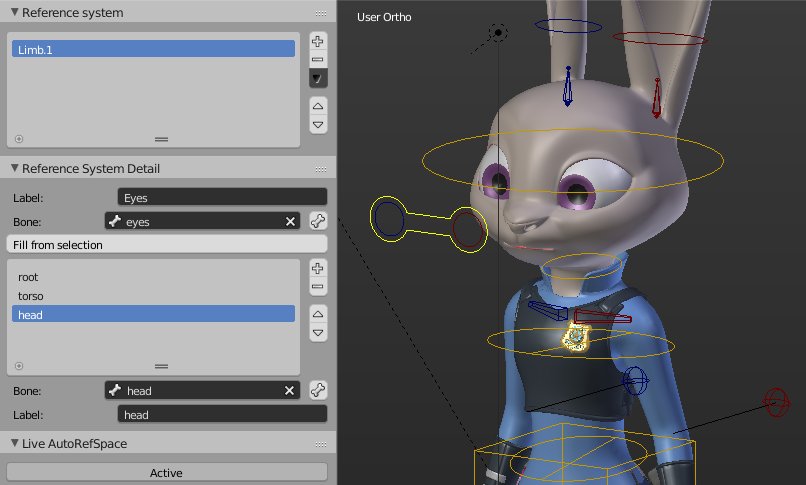The image size is (806, 485).
Task: Move head entry up in the bone list
Action: pyautogui.click(x=318, y=314)
